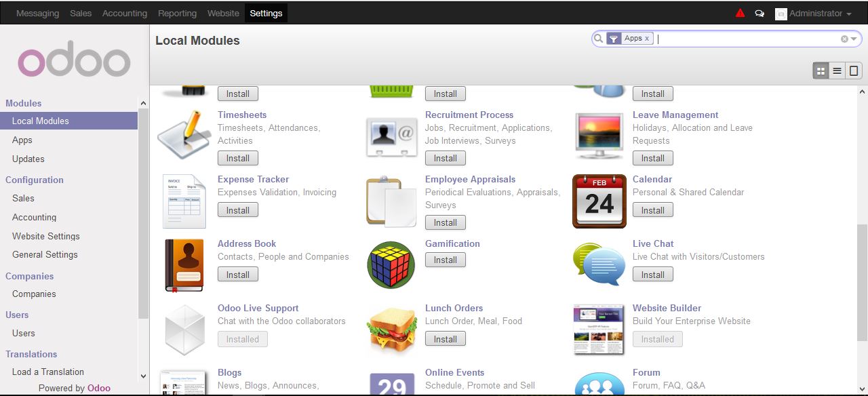
Task: Install the Leave Management module
Action: click(x=653, y=158)
